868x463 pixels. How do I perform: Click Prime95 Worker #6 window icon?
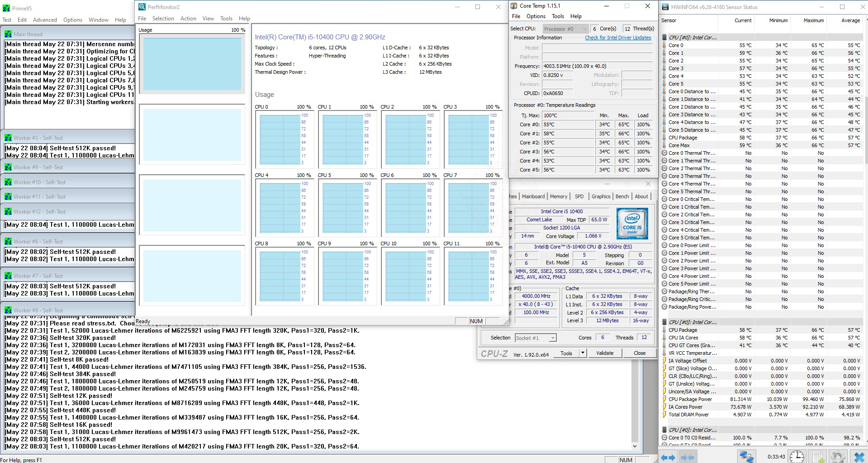8,241
